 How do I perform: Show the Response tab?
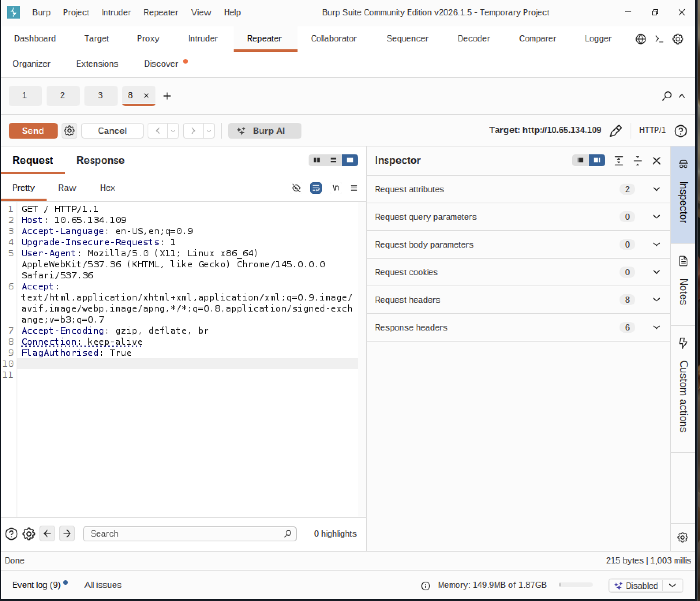[101, 160]
